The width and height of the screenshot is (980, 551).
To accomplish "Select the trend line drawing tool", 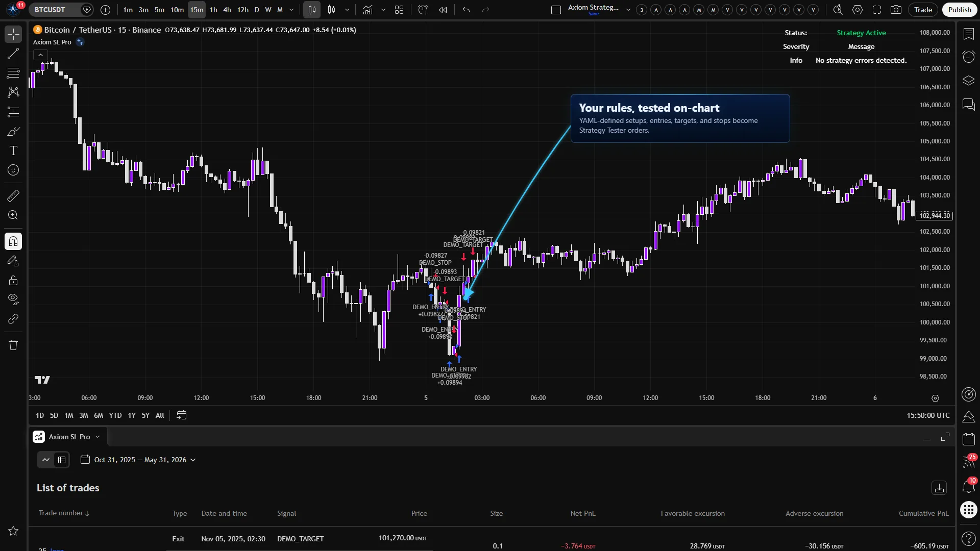I will (x=13, y=54).
